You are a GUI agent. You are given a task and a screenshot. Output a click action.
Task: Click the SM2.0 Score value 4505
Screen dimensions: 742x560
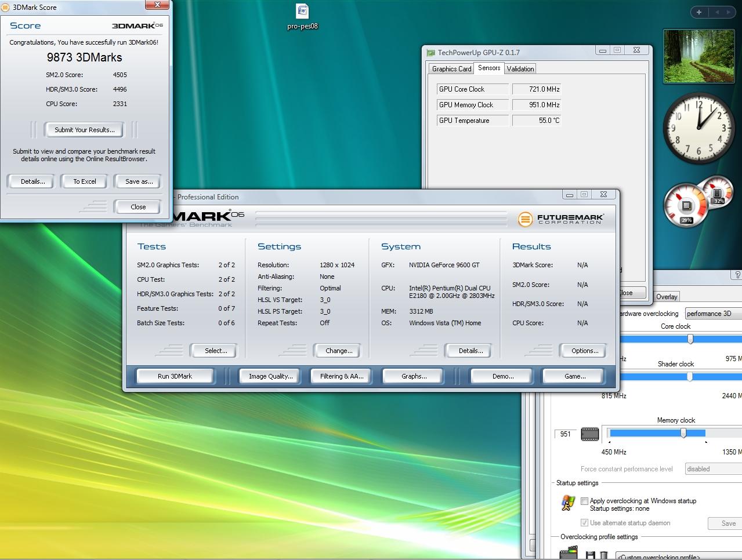(120, 75)
